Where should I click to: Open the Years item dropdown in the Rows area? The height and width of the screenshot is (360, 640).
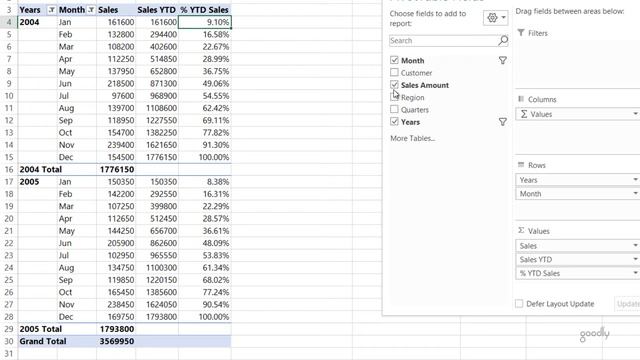tap(635, 180)
